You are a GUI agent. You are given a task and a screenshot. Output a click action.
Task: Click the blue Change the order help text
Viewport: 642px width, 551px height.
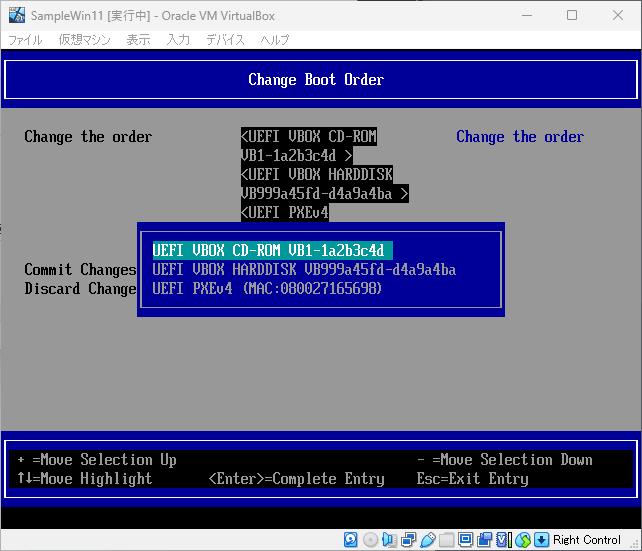click(520, 136)
